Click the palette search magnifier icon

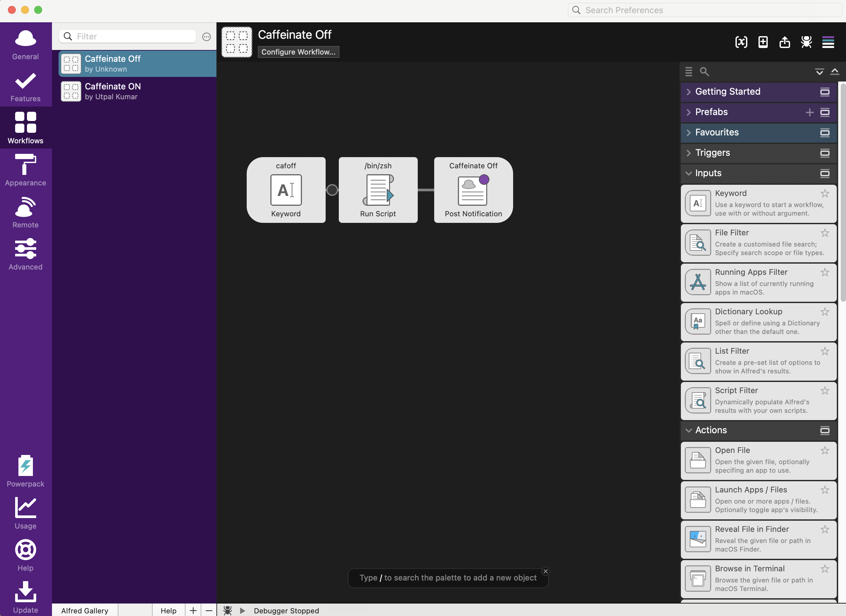[x=704, y=72]
